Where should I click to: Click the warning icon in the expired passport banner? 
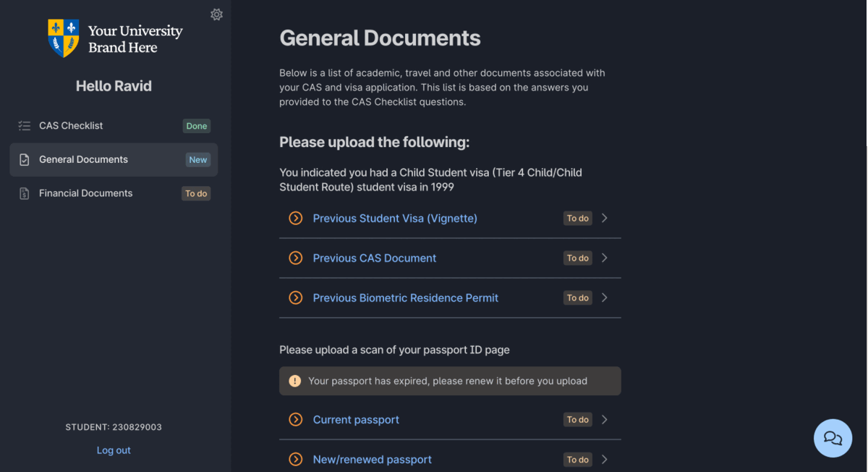pyautogui.click(x=295, y=380)
